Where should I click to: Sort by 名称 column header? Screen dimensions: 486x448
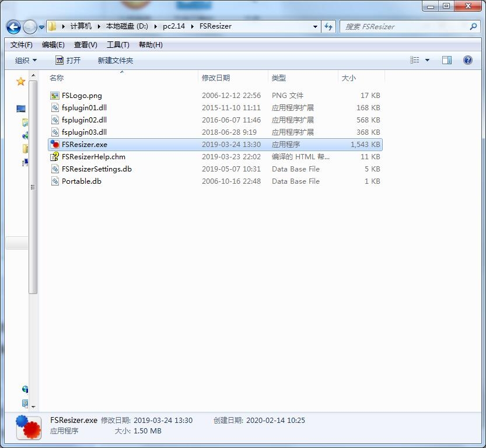(123, 78)
